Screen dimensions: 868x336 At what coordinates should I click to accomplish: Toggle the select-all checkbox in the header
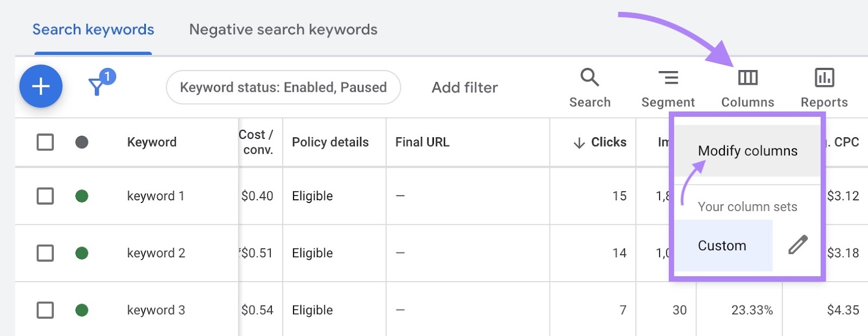point(45,142)
